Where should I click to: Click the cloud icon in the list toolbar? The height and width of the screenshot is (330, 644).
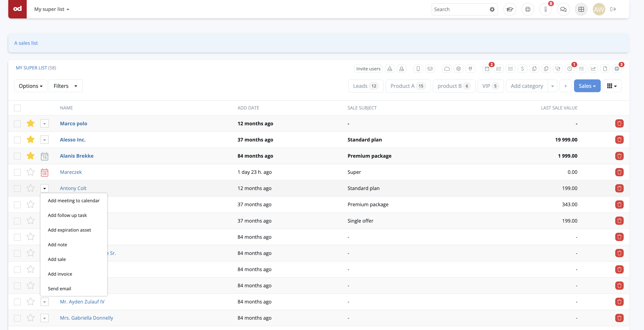pos(447,68)
